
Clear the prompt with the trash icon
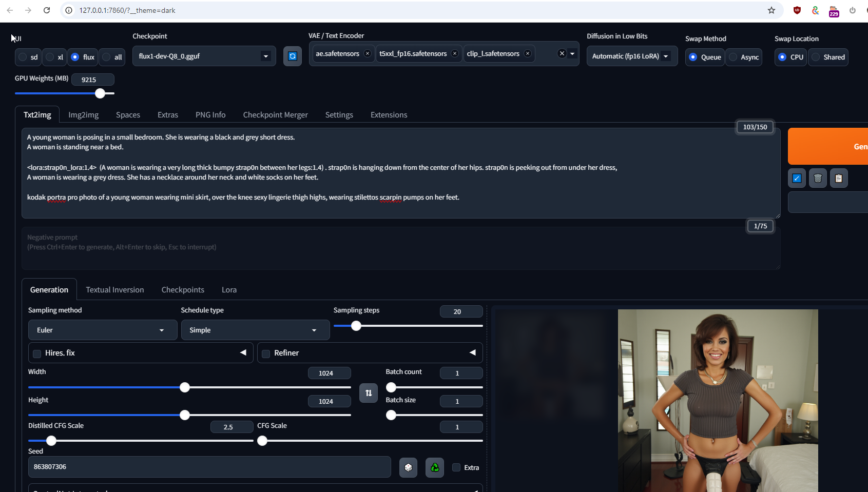click(x=818, y=178)
